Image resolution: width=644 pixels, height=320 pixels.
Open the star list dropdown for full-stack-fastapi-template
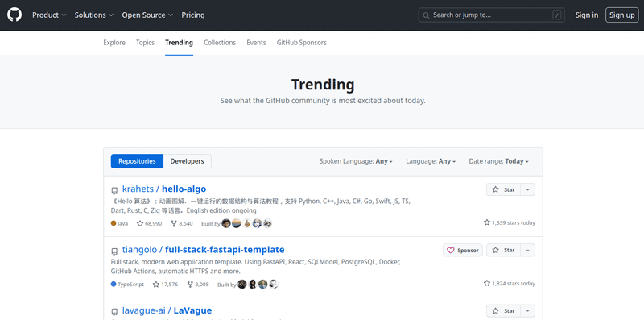click(528, 250)
